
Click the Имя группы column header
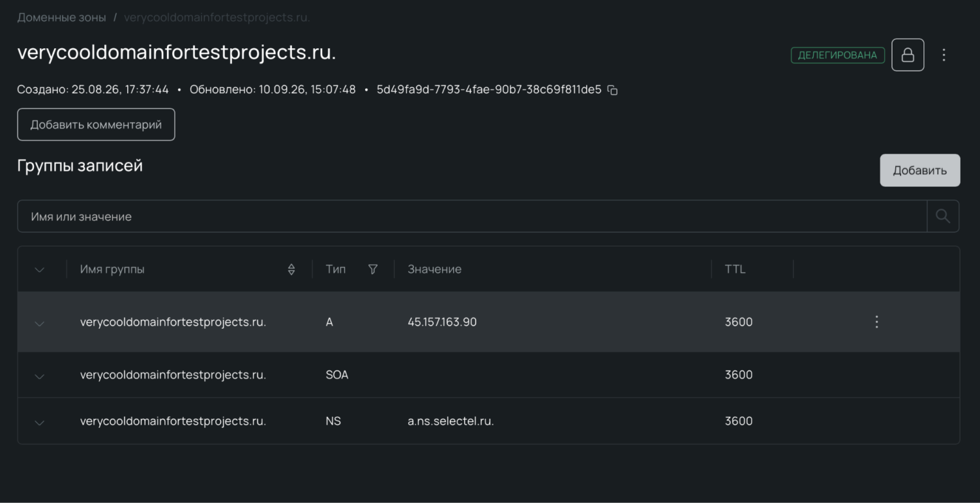point(112,269)
